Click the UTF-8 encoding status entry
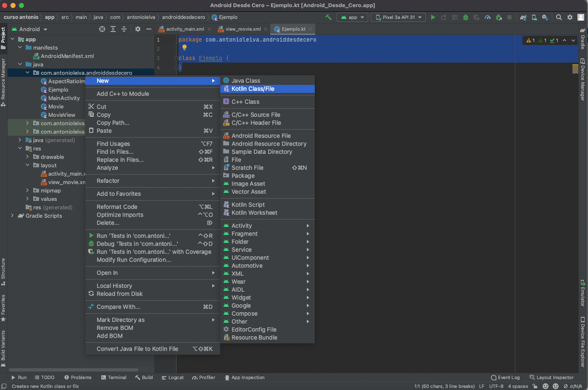 coord(496,386)
